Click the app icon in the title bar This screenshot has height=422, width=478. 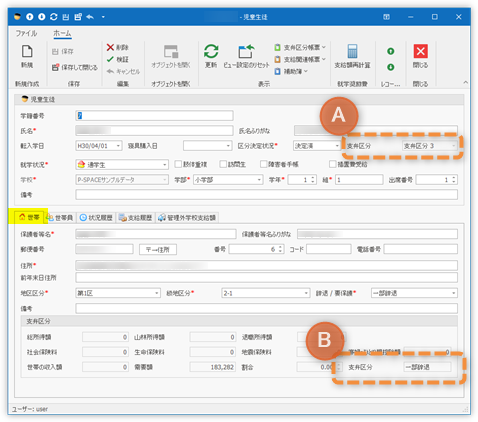click(x=18, y=17)
